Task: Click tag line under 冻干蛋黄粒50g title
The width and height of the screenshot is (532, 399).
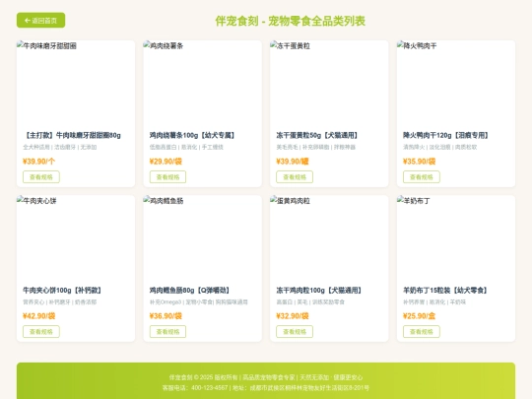Action: click(316, 147)
